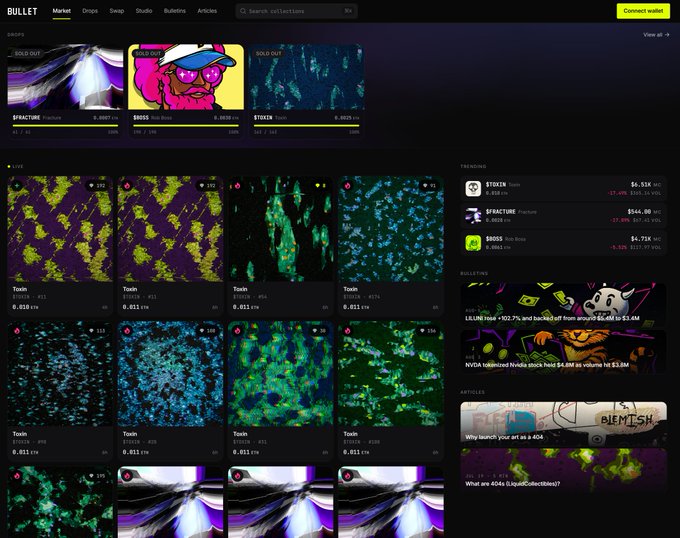Click SOLD OUT badge on $TOXIN drop

tap(268, 53)
